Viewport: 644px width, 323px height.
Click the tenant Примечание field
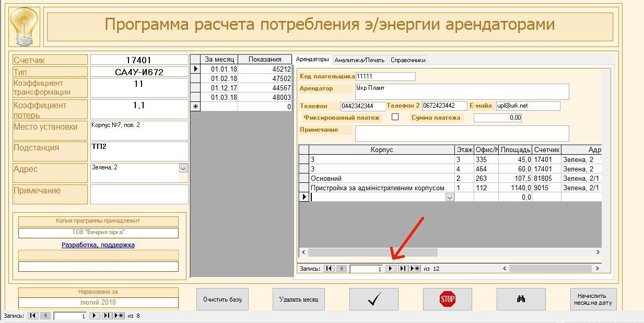tap(462, 133)
